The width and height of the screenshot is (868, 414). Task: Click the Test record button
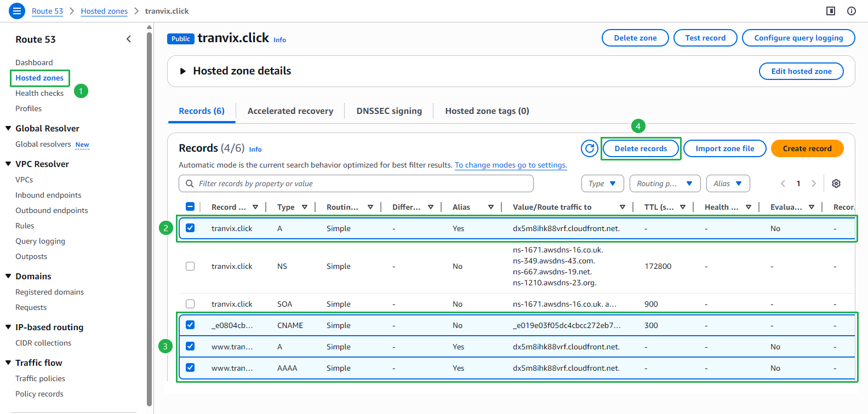coord(705,38)
